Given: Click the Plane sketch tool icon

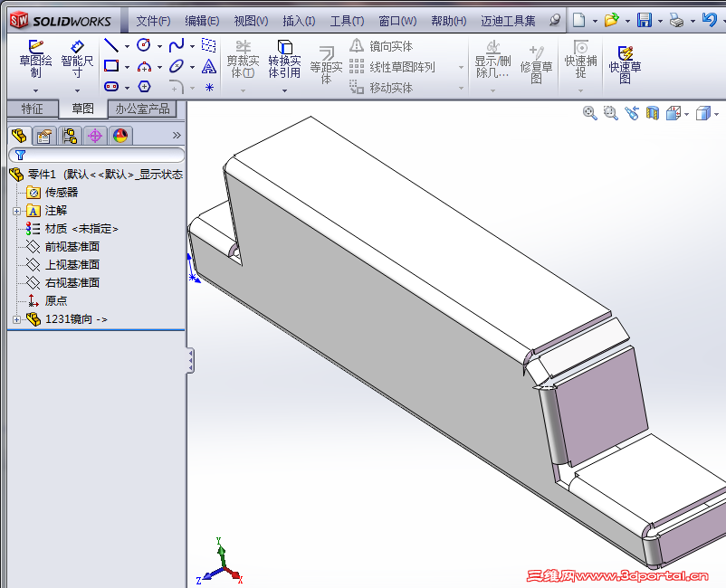Looking at the screenshot, I should [x=209, y=45].
